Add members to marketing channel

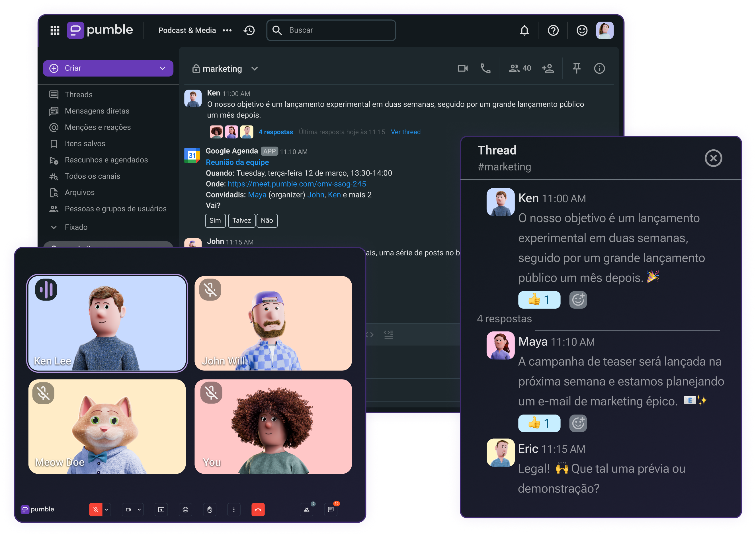(x=547, y=69)
